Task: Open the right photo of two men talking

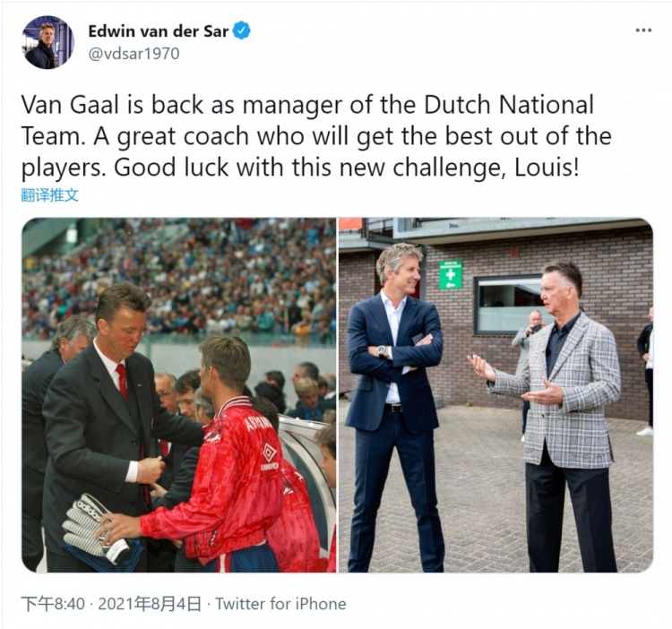Action: tap(495, 395)
